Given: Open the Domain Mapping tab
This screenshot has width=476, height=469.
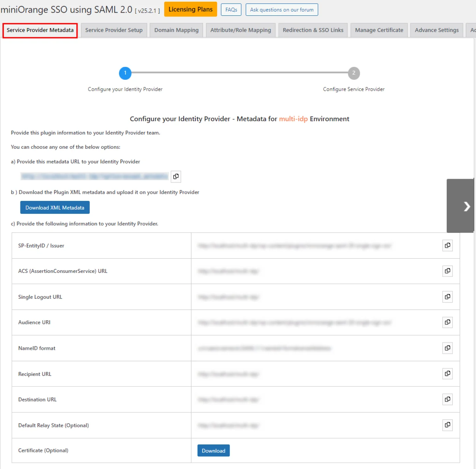Looking at the screenshot, I should point(176,30).
